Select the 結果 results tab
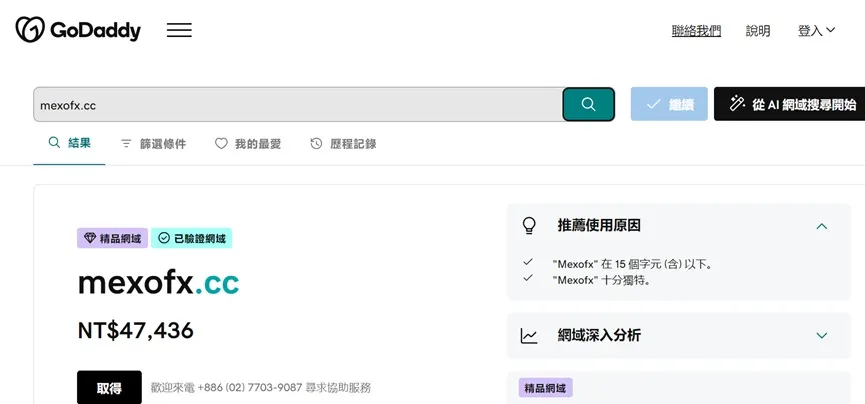 tap(69, 143)
